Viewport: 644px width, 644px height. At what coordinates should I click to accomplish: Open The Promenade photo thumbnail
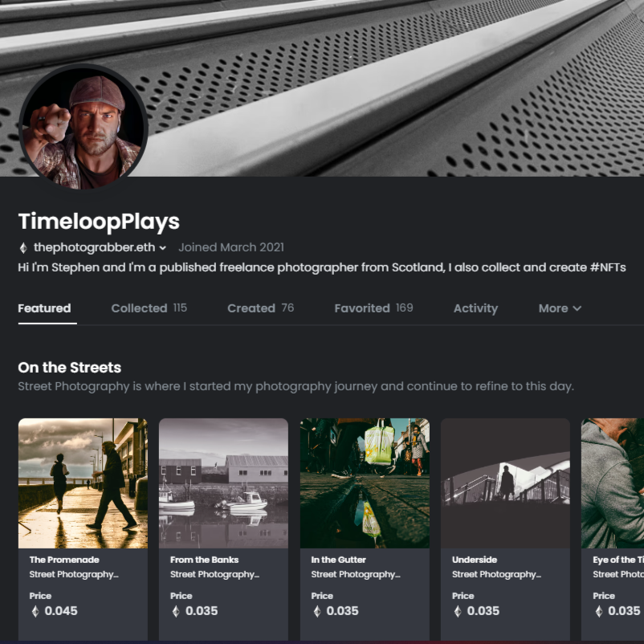coord(83,483)
